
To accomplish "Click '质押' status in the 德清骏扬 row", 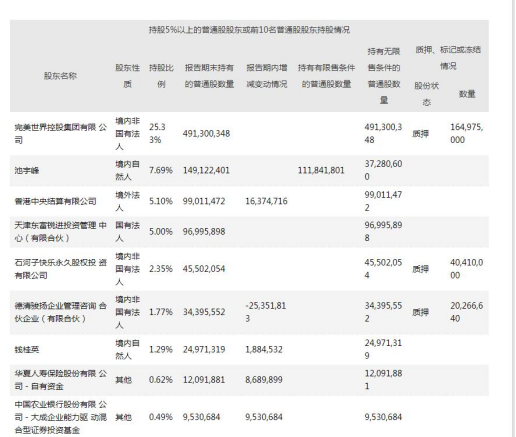I will [x=420, y=312].
